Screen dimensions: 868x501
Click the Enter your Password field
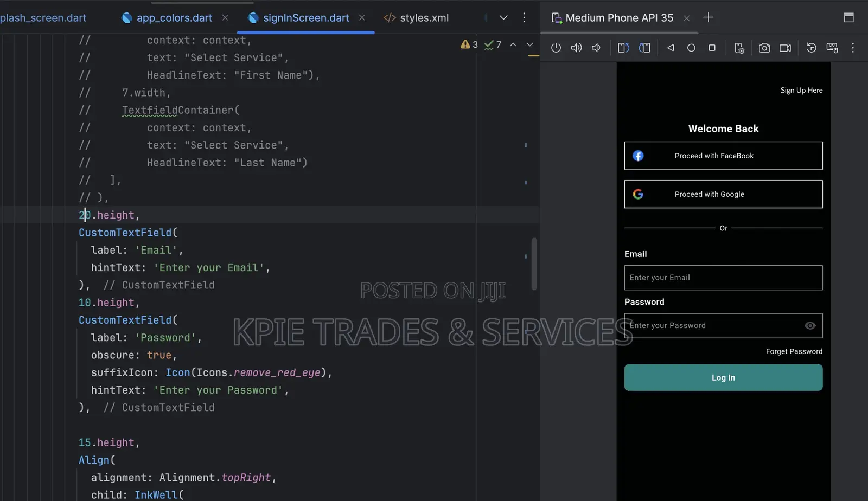[723, 325]
